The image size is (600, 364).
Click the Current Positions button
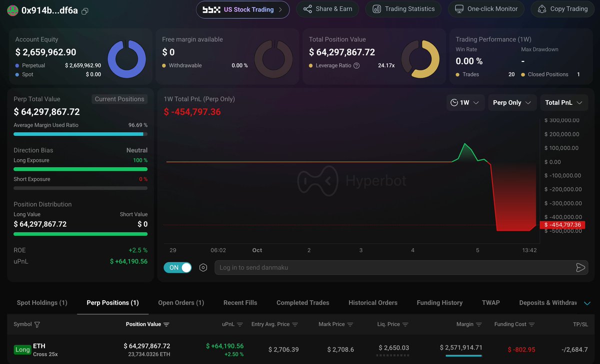(x=119, y=99)
